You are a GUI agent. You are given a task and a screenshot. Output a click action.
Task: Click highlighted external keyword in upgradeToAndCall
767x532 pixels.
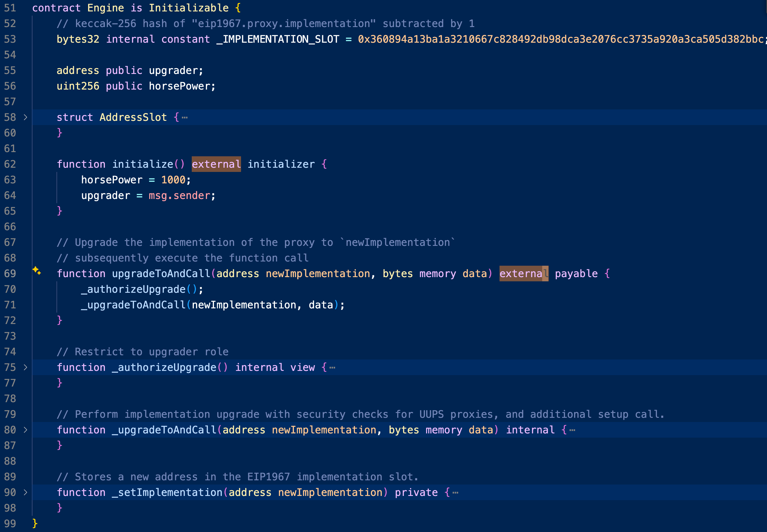coord(523,274)
